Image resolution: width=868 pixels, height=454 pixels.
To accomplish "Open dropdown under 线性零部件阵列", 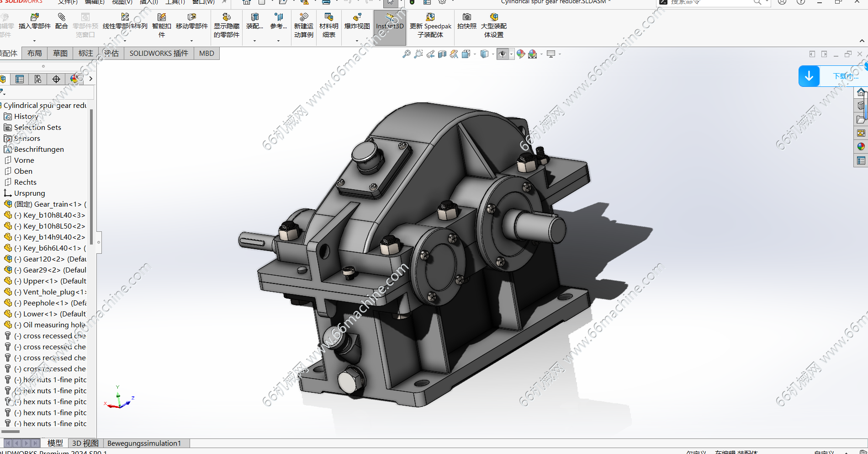I will click(x=125, y=41).
